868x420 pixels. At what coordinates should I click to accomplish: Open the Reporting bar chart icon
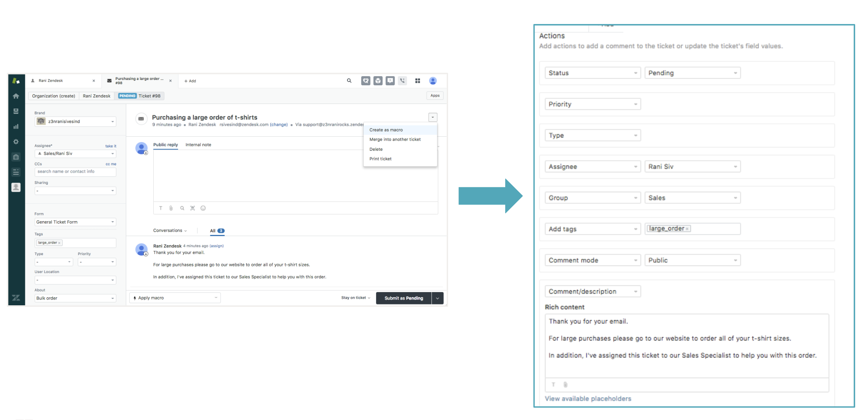pyautogui.click(x=16, y=126)
